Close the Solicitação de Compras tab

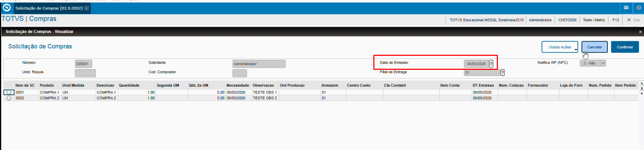click(x=87, y=8)
